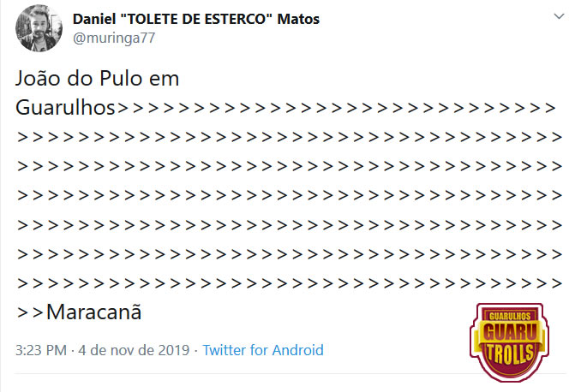Screen dimensions: 581x392
Task: Click "TOLETE DE ESTERCO" nickname text
Action: pyautogui.click(x=197, y=19)
